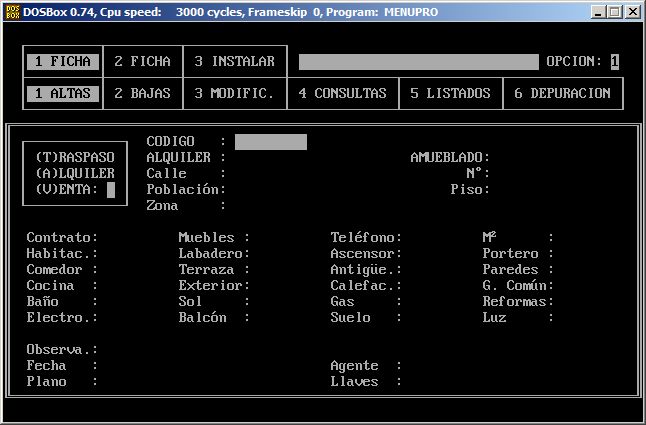Open the 2 FICHA menu option
The image size is (646, 425).
click(x=142, y=61)
